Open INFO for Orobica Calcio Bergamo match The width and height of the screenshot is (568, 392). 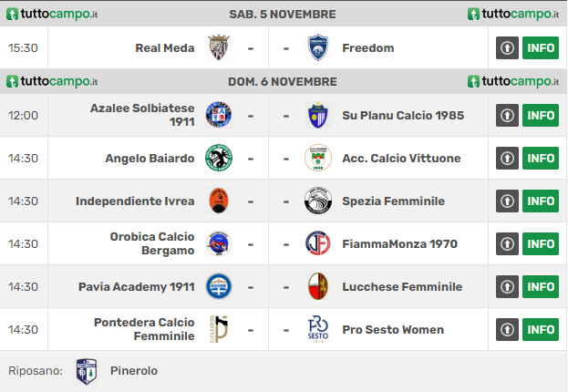point(541,243)
